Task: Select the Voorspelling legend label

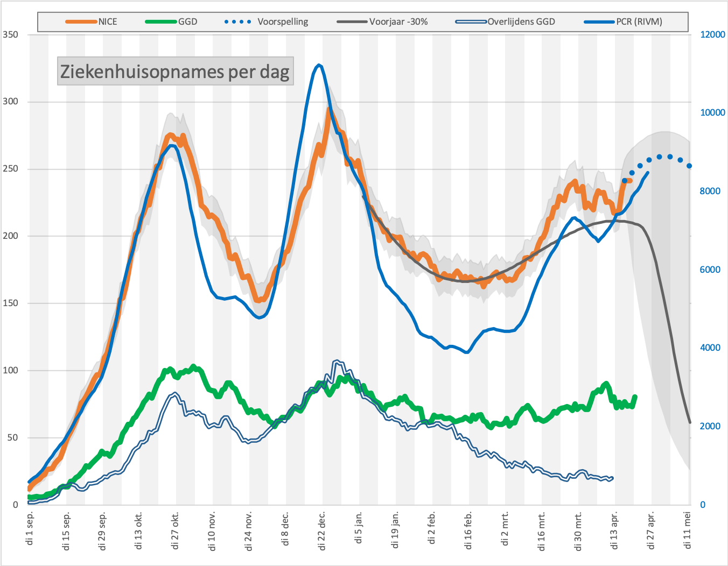Action: pos(283,22)
